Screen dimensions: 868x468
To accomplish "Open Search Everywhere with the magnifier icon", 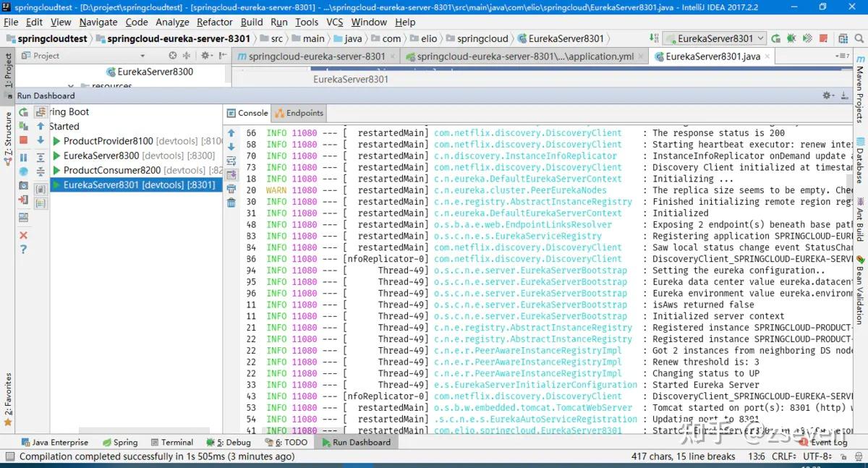I will point(858,38).
